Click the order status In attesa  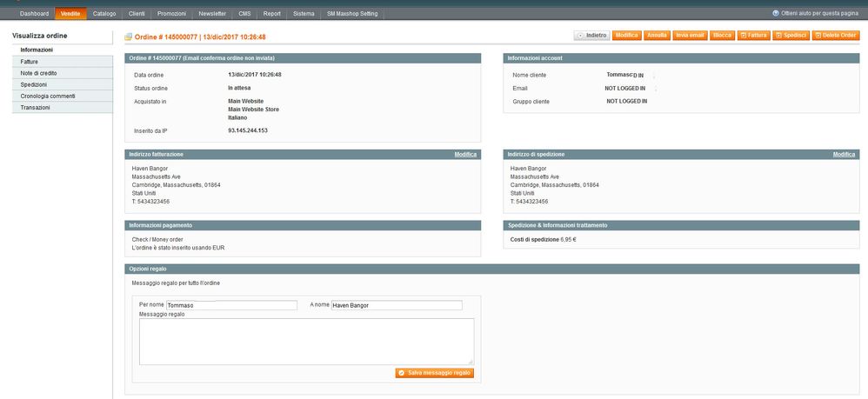[x=239, y=88]
